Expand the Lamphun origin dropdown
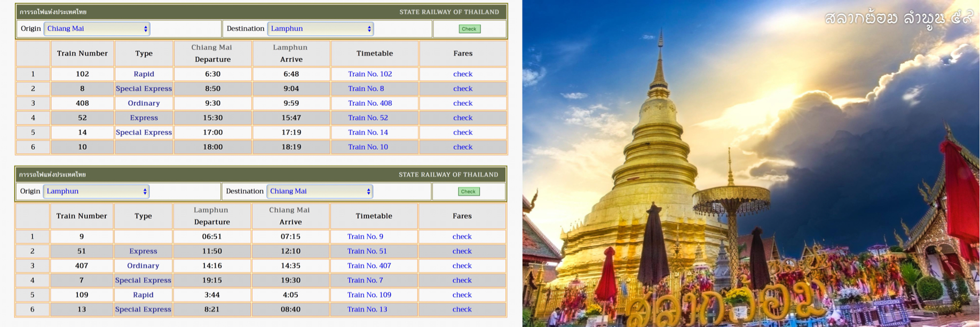The width and height of the screenshot is (980, 327). coord(96,191)
